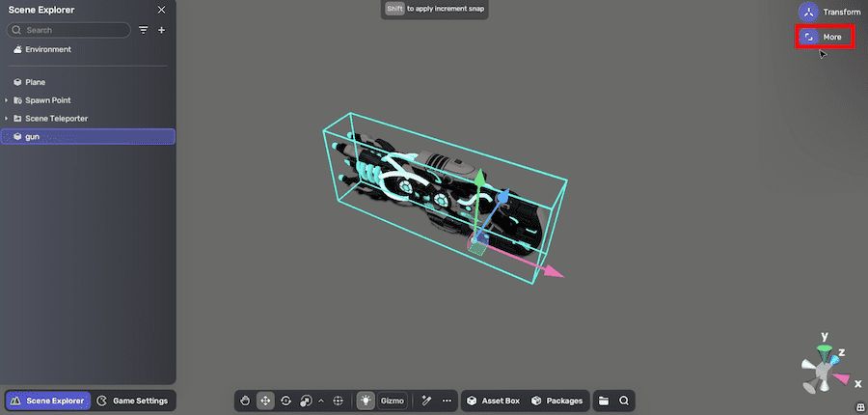Click the magnifier search icon in toolbar
This screenshot has width=868, height=415.
pos(624,401)
